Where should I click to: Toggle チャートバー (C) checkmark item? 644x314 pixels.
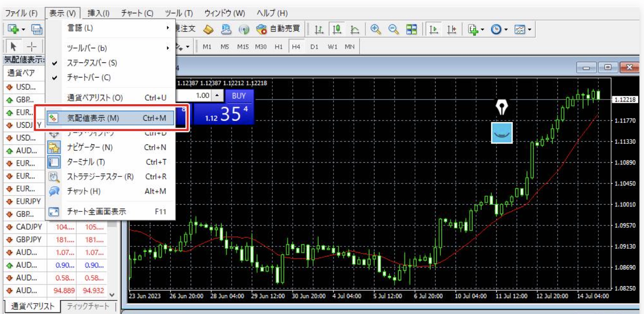pos(89,77)
